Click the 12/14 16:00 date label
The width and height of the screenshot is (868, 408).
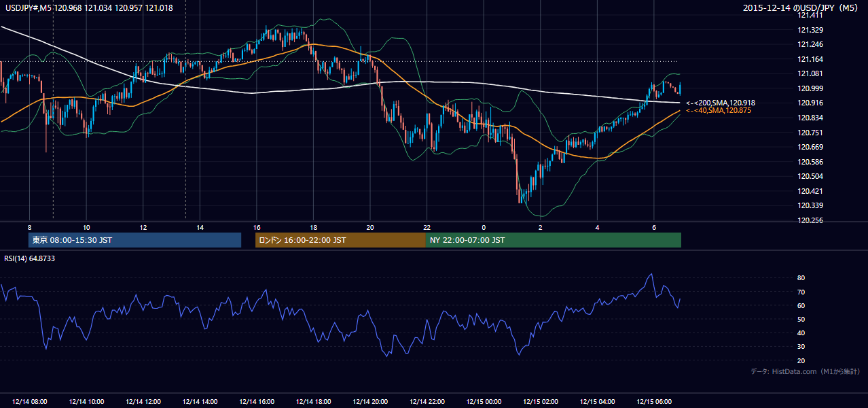coord(257,402)
